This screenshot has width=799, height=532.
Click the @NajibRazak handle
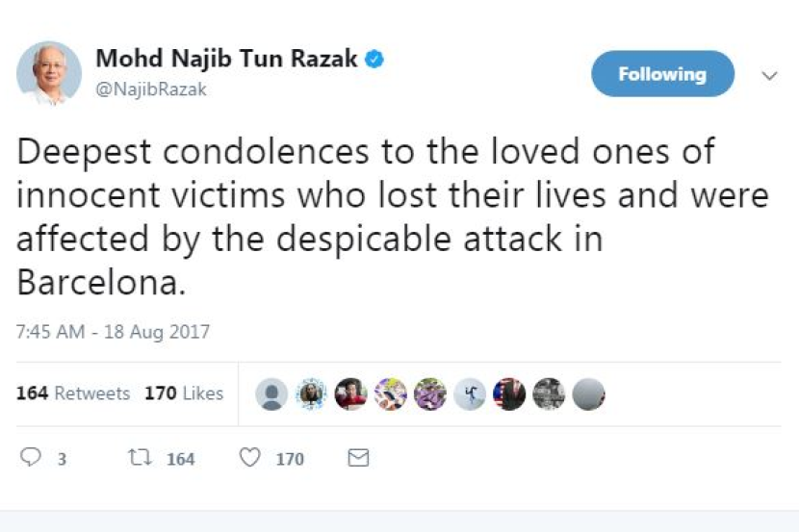coord(150,89)
